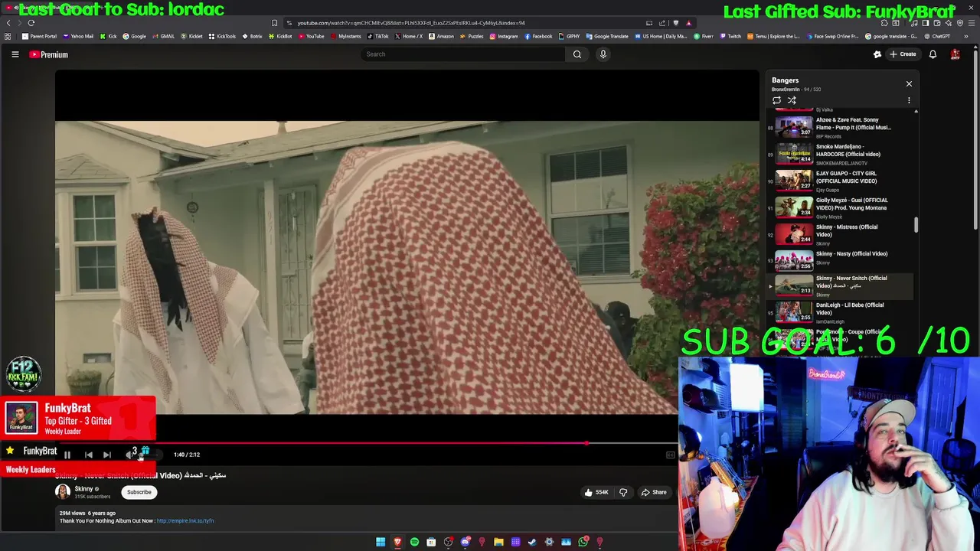The width and height of the screenshot is (980, 551).
Task: Open the ChatGPT bookmark
Action: [x=936, y=36]
